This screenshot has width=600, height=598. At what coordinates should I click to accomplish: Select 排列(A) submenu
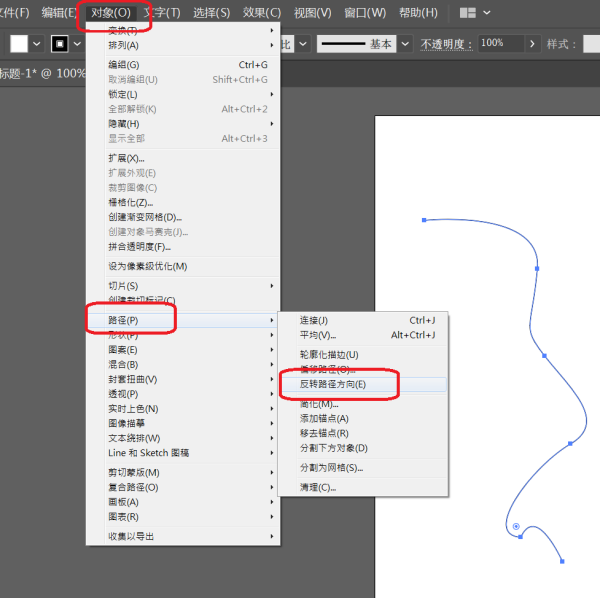(183, 45)
